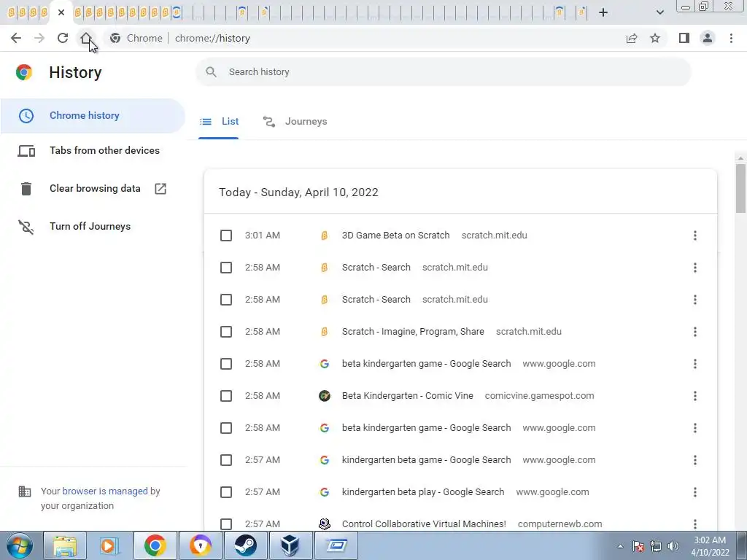The image size is (747, 560).
Task: Click the Search history field
Action: 443,72
